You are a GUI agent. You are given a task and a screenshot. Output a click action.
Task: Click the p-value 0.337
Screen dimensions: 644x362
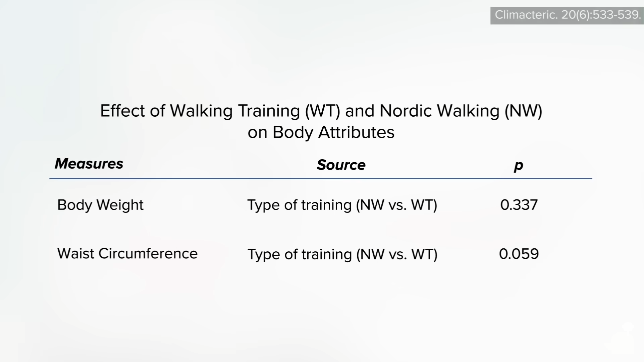coord(519,205)
